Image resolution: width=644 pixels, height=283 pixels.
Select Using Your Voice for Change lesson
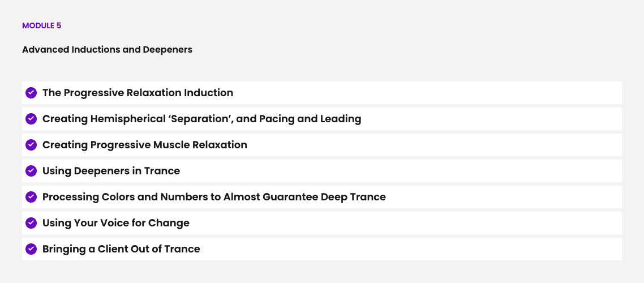(116, 223)
